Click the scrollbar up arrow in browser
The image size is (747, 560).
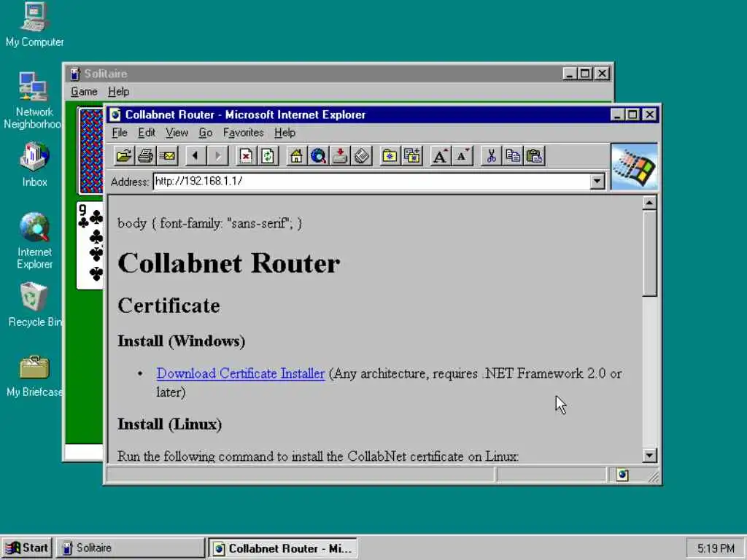point(649,203)
